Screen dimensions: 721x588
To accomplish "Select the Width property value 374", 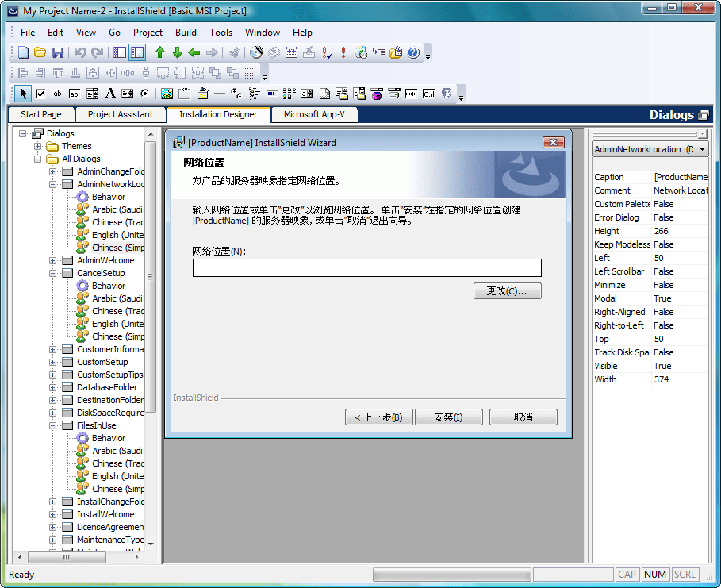I will coord(662,379).
